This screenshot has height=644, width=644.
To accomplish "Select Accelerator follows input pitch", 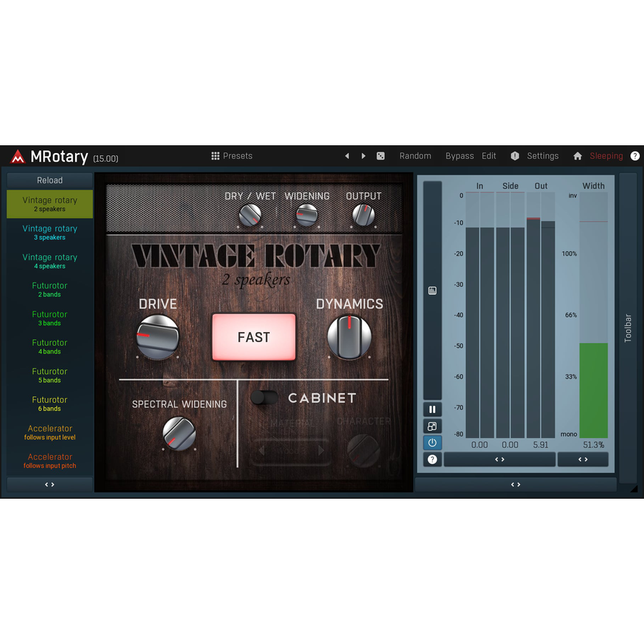I will tap(49, 461).
